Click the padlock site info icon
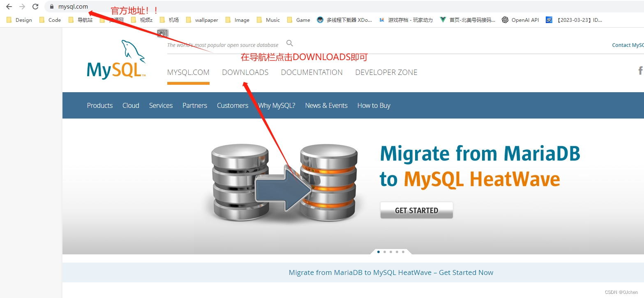This screenshot has width=644, height=298. pyautogui.click(x=52, y=7)
